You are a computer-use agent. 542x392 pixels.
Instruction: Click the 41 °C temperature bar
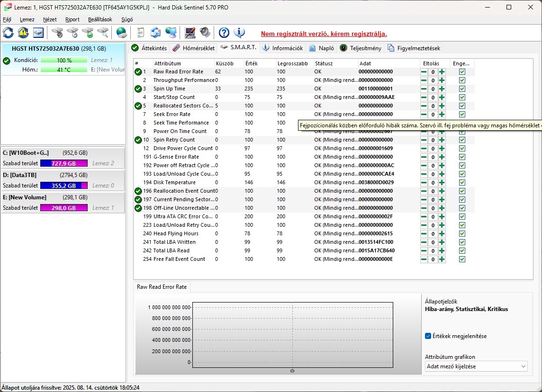[64, 70]
